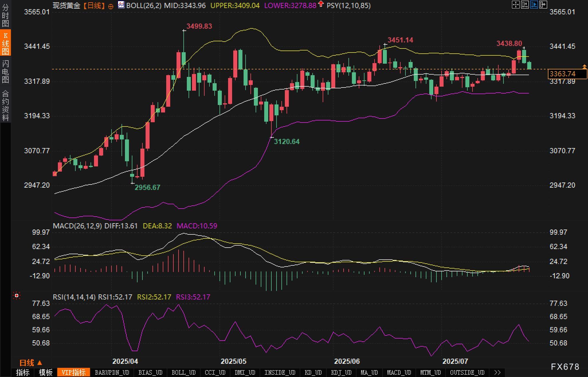Click the 模板 button in bottom bar
The image size is (588, 377).
(46, 372)
